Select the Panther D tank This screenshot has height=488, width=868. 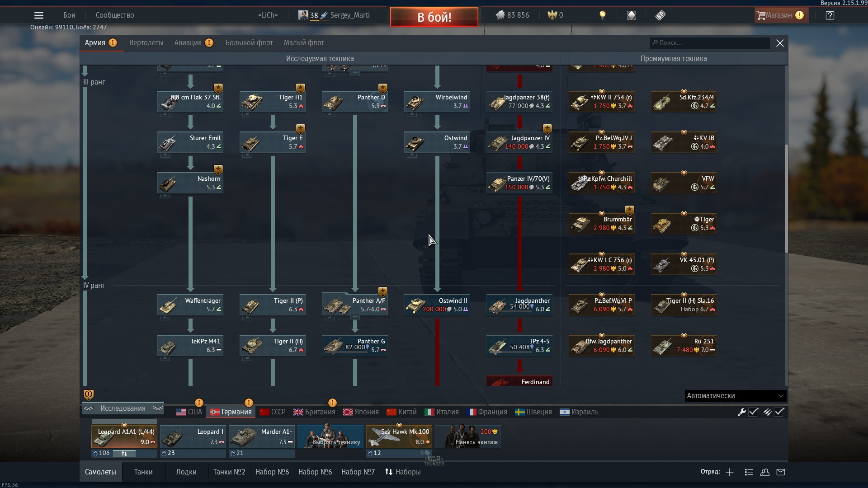point(355,102)
